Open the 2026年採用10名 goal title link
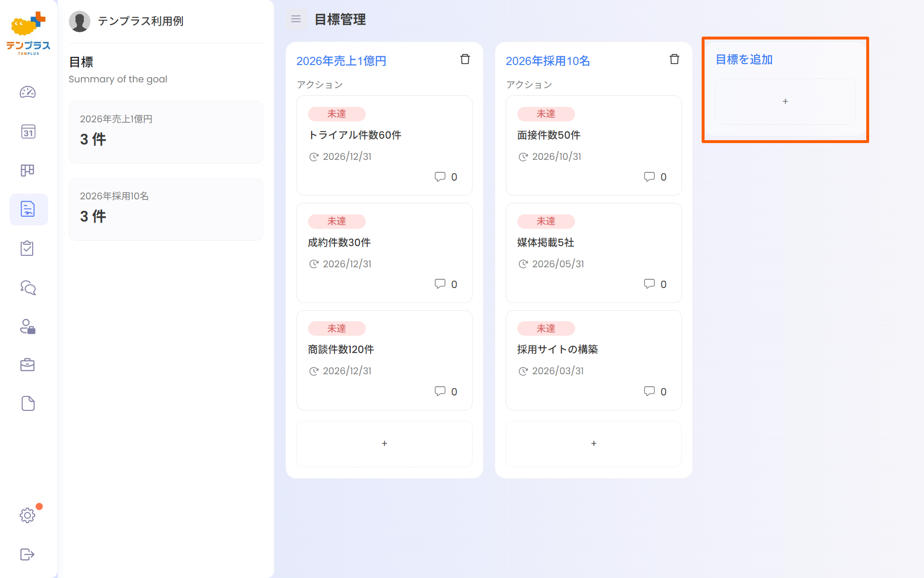Viewport: 924px width, 578px height. [548, 61]
